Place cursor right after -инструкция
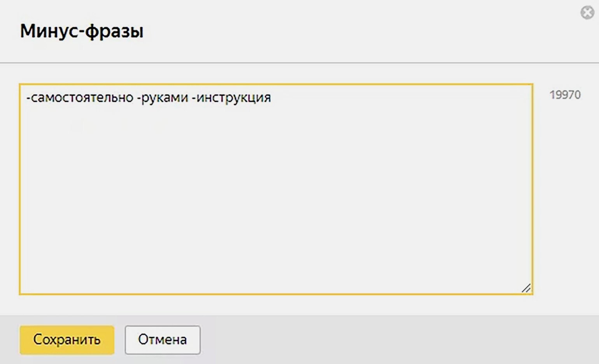599x364 pixels. click(272, 97)
